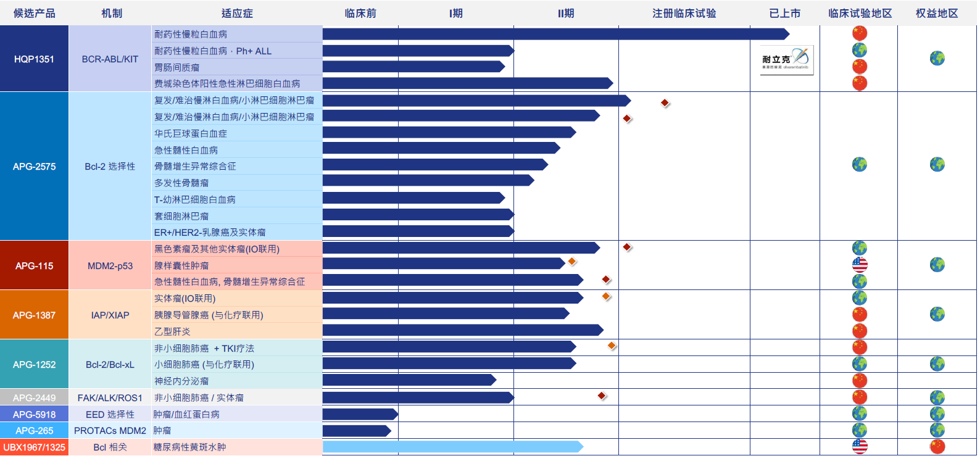Click the 耐立克 product logo
The image size is (980, 461).
pyautogui.click(x=786, y=60)
